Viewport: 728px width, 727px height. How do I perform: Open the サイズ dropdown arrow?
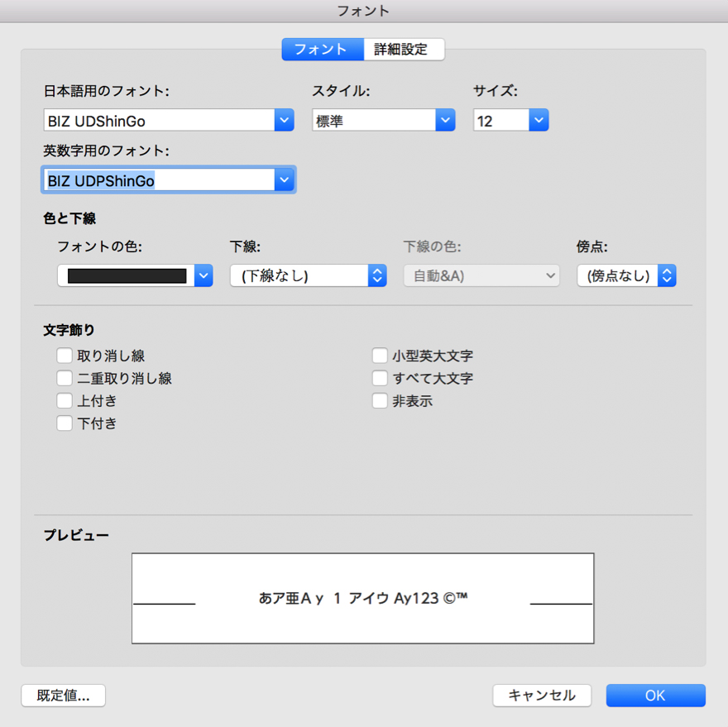pos(539,120)
